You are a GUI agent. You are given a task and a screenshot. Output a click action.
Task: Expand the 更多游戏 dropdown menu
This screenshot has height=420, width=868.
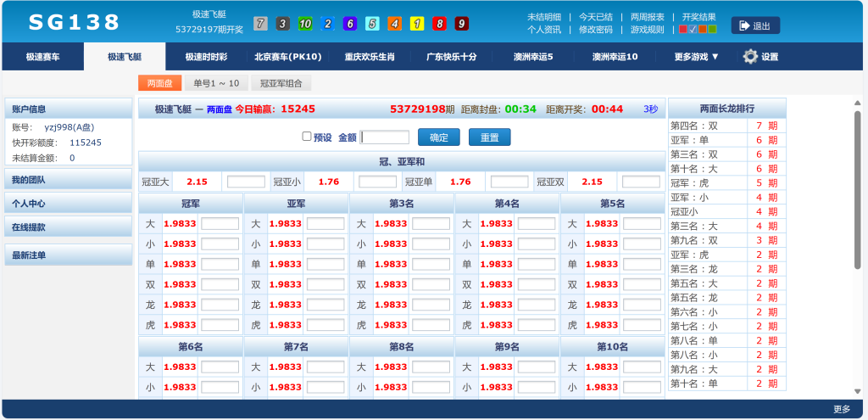point(696,57)
